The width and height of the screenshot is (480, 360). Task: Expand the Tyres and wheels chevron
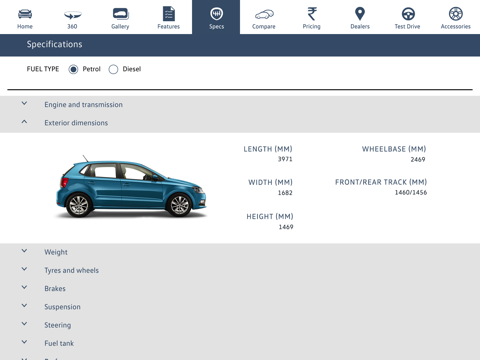tap(24, 269)
